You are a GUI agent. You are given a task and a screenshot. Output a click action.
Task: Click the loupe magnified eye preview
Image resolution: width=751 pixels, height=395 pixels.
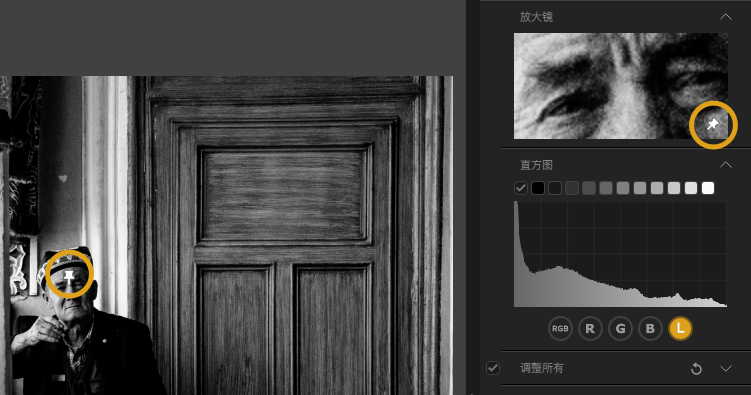tap(621, 86)
